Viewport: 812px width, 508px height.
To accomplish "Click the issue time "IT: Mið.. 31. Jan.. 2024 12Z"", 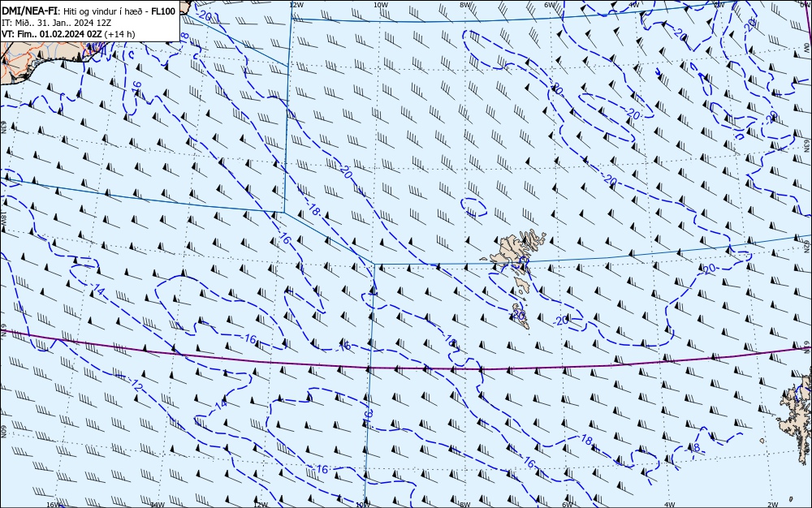I will point(57,23).
